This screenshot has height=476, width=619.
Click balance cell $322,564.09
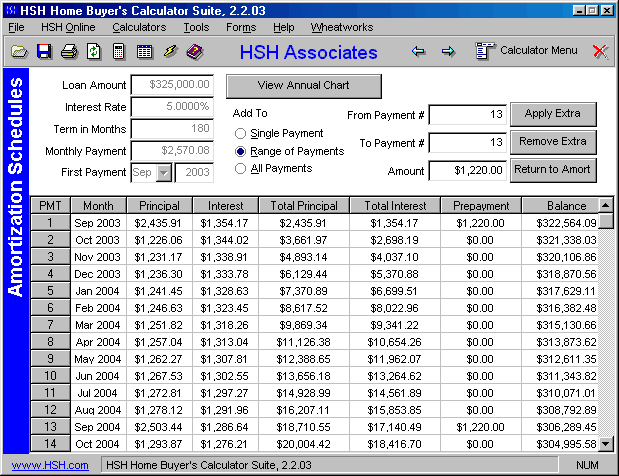click(560, 223)
